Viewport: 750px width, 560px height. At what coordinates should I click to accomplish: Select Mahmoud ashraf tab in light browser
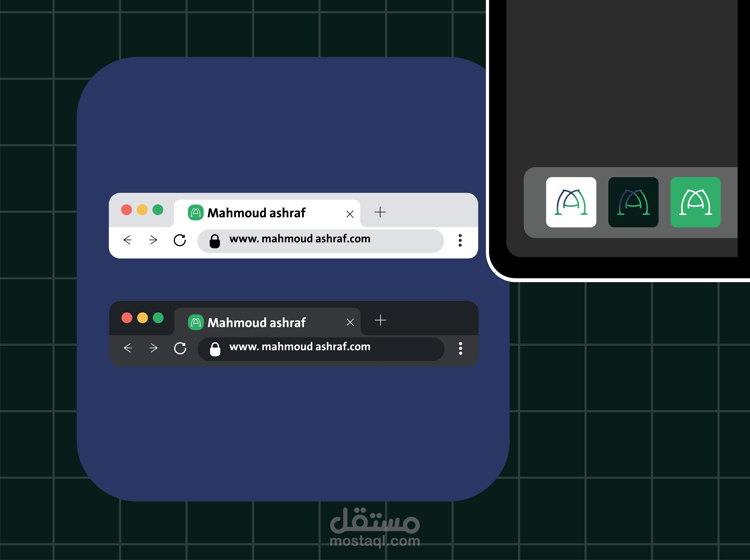pos(256,213)
